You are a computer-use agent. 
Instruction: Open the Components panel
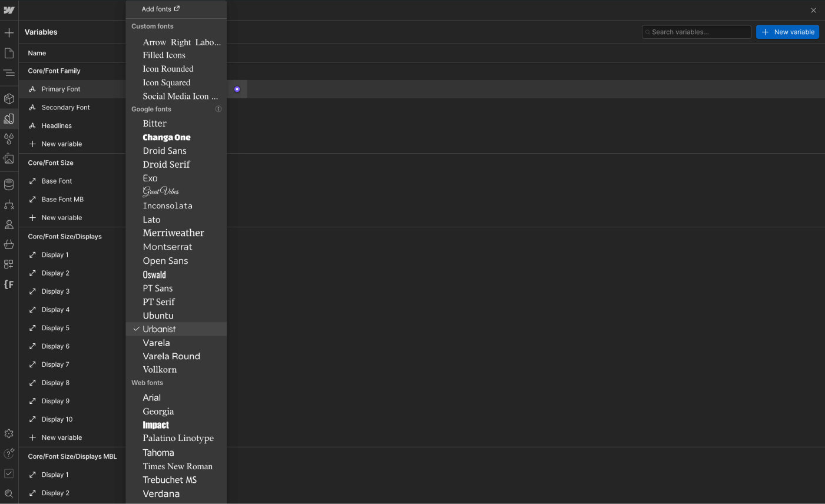pyautogui.click(x=9, y=98)
